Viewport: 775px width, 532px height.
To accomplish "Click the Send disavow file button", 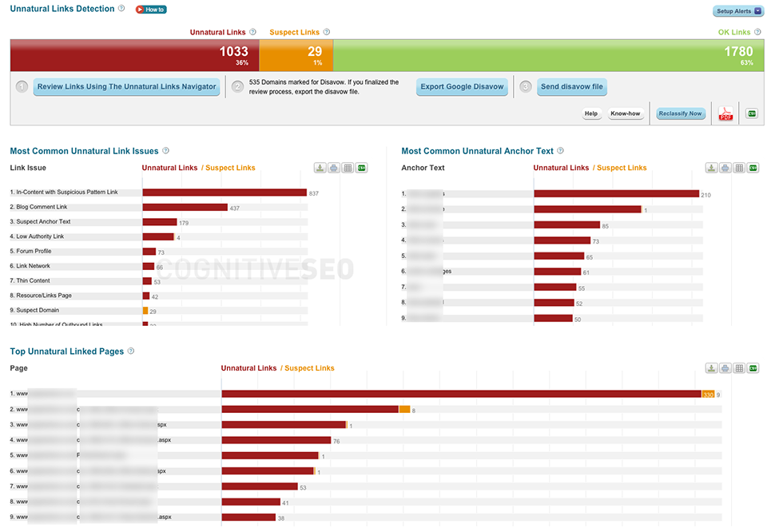I will pos(572,87).
